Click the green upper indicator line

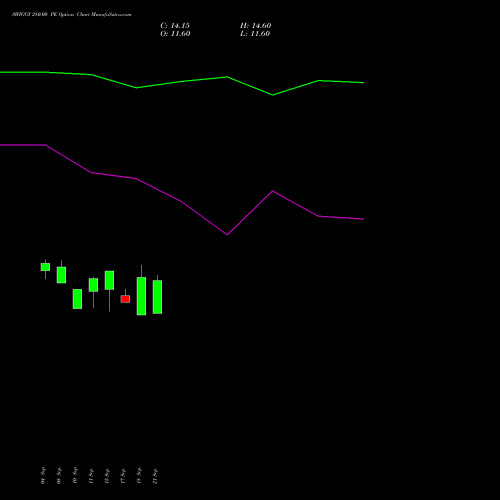[x=182, y=81]
